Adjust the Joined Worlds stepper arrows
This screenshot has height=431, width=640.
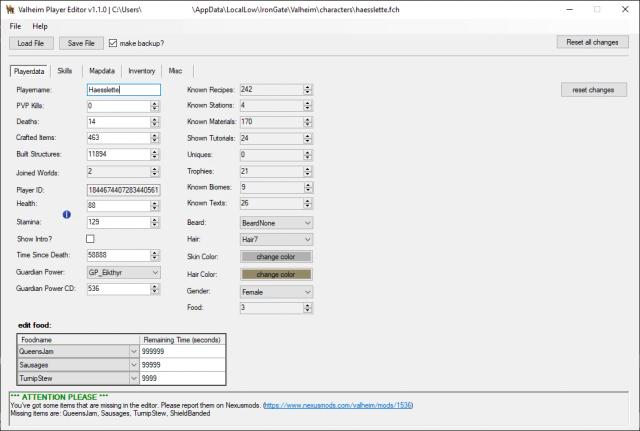click(x=154, y=172)
